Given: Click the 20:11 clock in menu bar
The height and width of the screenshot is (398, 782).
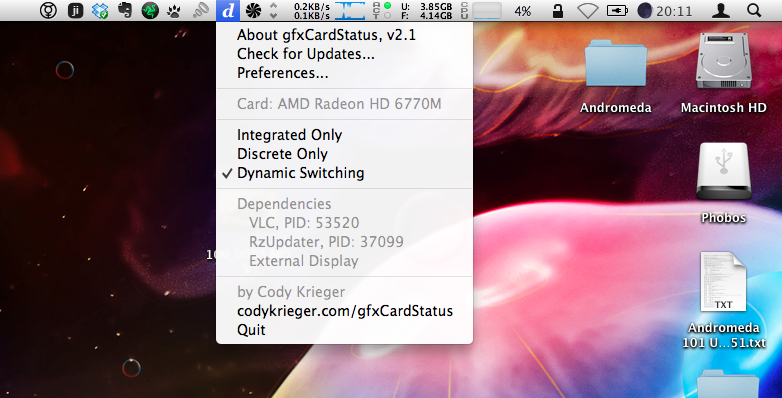Looking at the screenshot, I should 674,11.
